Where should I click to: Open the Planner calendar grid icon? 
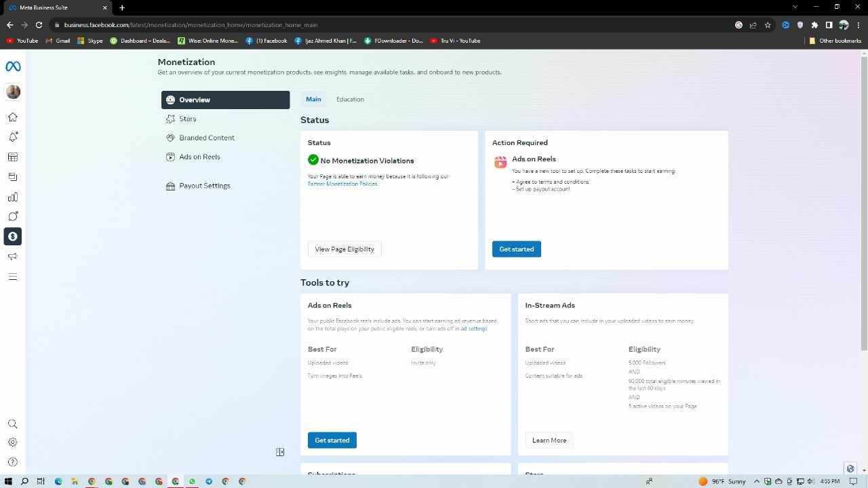[x=13, y=157]
